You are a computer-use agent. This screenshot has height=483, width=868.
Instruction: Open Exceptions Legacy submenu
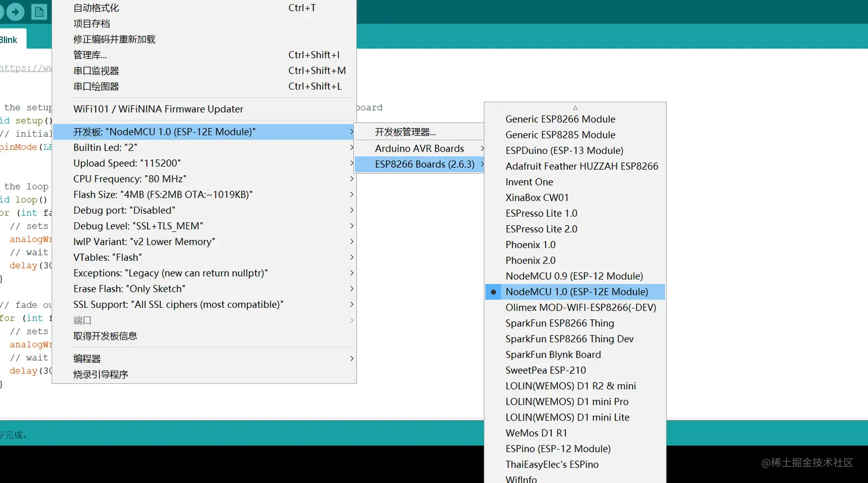[204, 273]
